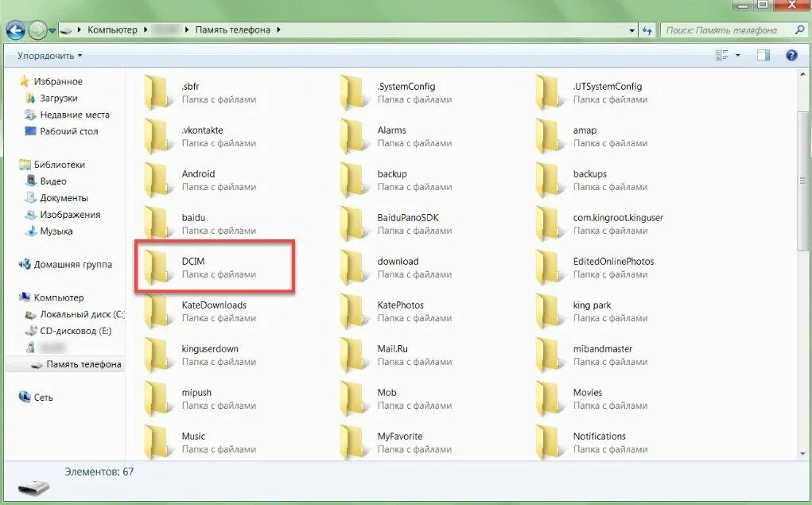The image size is (812, 505).
Task: Click the mibandmaster folder name
Action: [602, 348]
